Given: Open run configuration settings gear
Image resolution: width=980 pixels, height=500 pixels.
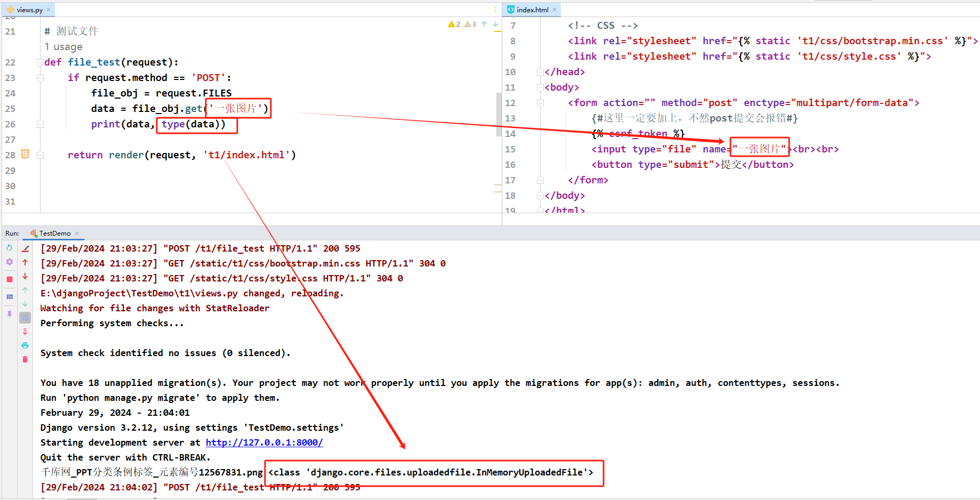Looking at the screenshot, I should click(x=9, y=262).
